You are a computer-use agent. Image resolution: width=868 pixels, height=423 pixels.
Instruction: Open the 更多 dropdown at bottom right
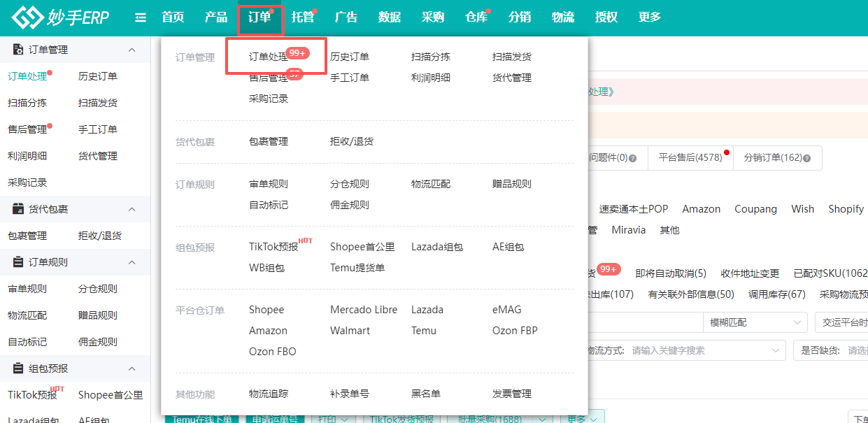pyautogui.click(x=582, y=419)
